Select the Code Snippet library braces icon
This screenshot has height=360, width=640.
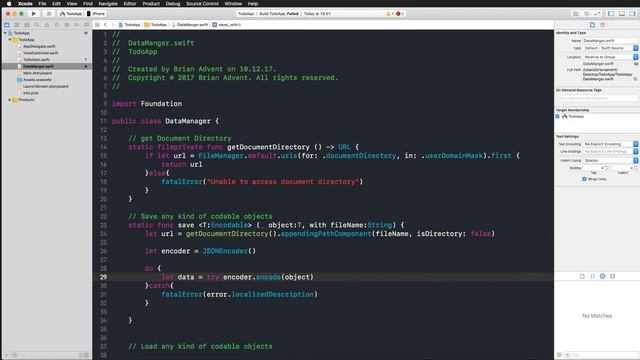click(593, 276)
